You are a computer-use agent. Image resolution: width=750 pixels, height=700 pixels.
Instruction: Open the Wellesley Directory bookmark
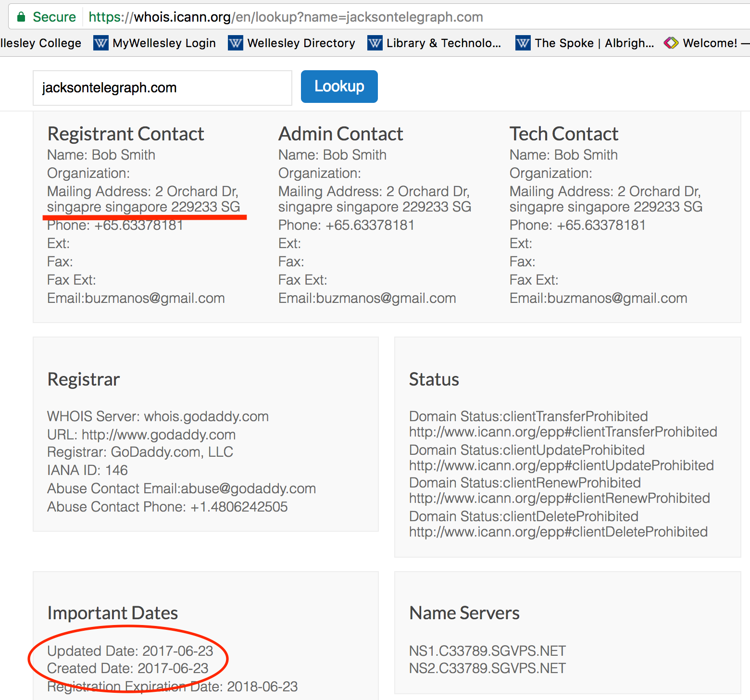291,43
